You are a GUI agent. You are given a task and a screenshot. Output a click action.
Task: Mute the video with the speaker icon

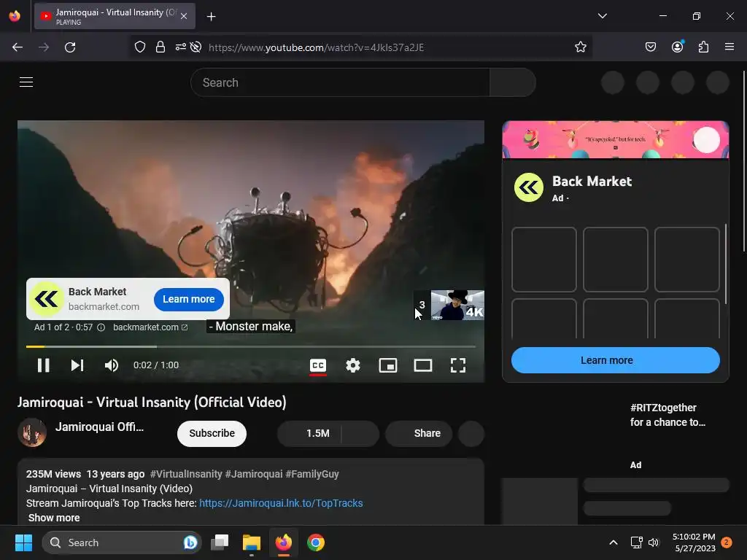(111, 365)
